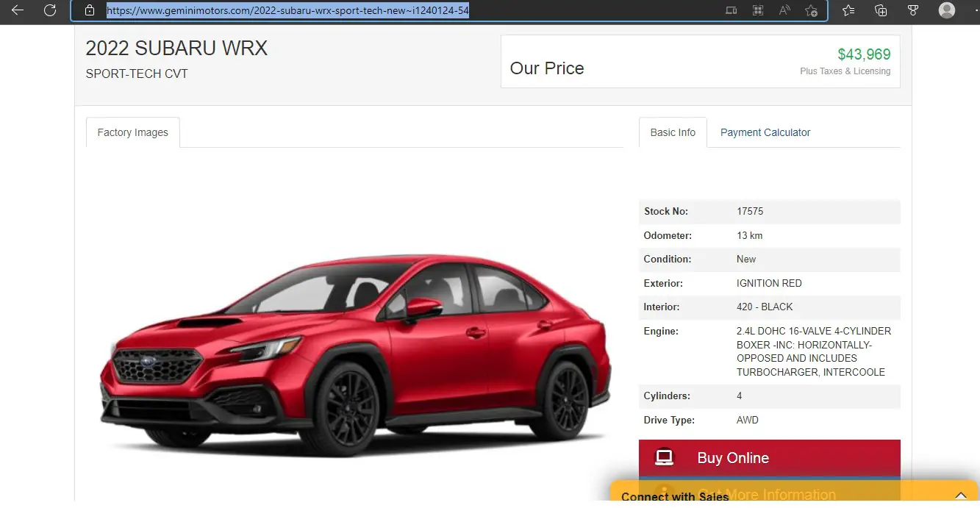Click the Buy Online button

770,458
